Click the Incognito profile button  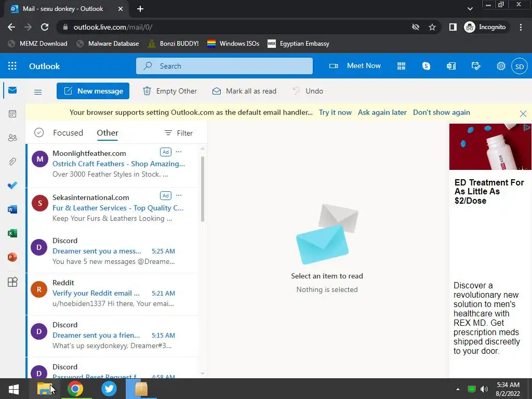click(485, 27)
